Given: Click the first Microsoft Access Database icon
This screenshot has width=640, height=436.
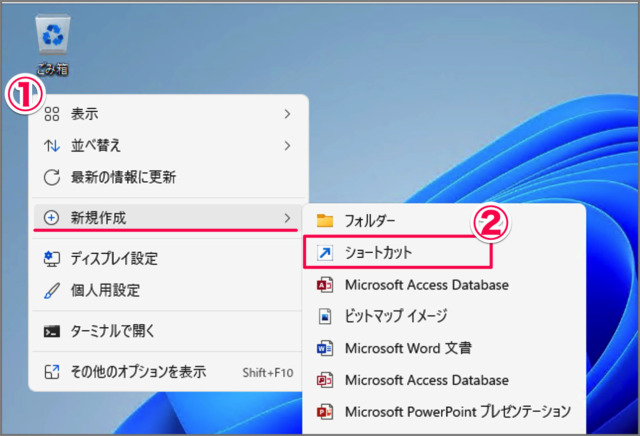Looking at the screenshot, I should pos(325,285).
